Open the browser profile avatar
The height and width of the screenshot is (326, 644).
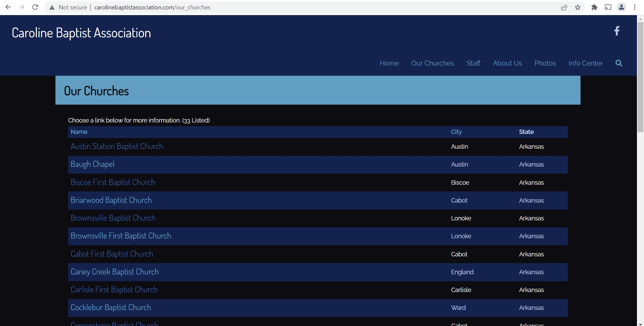click(621, 7)
